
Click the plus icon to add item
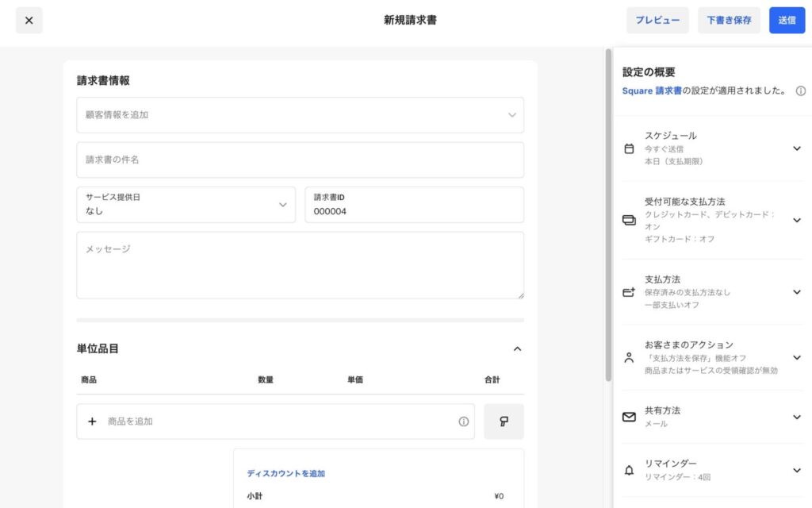tap(92, 421)
